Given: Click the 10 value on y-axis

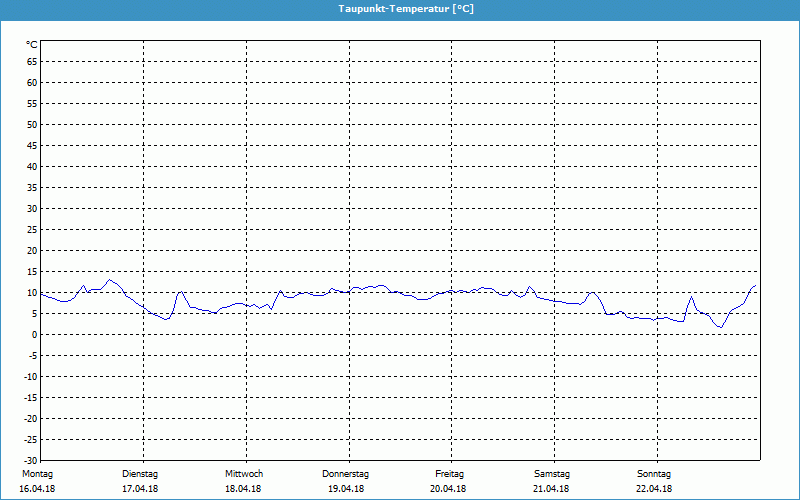Looking at the screenshot, I should point(32,293).
